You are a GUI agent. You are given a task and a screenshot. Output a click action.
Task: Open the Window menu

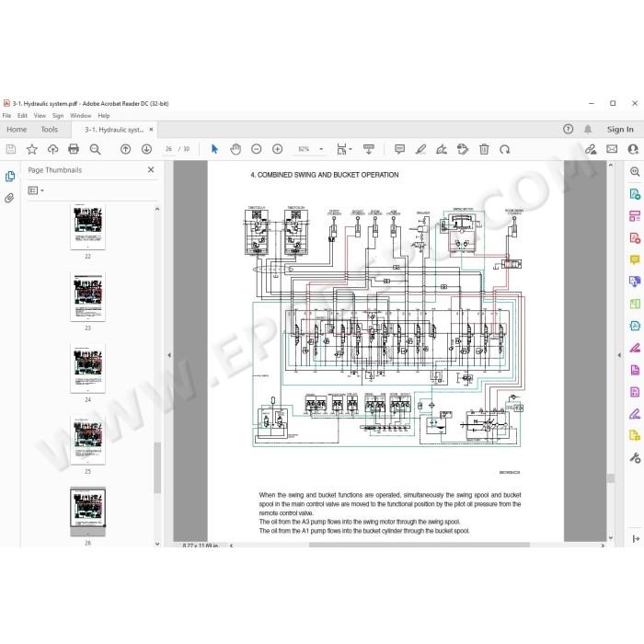(x=81, y=116)
